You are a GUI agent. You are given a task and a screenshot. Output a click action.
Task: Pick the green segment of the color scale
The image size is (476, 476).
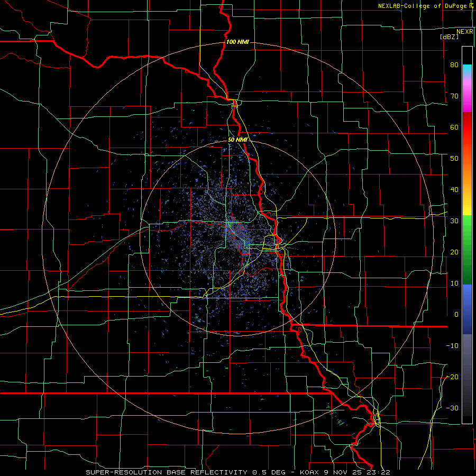[x=467, y=250]
